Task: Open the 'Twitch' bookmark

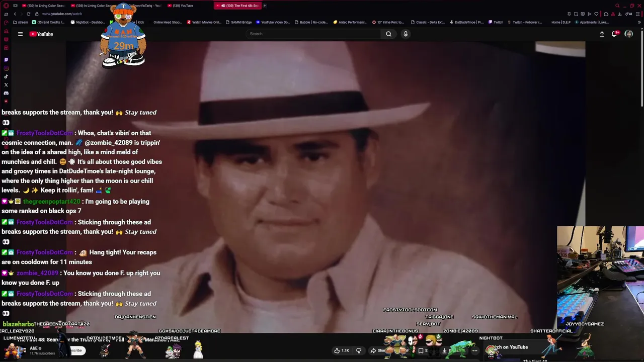Action: click(x=496, y=22)
